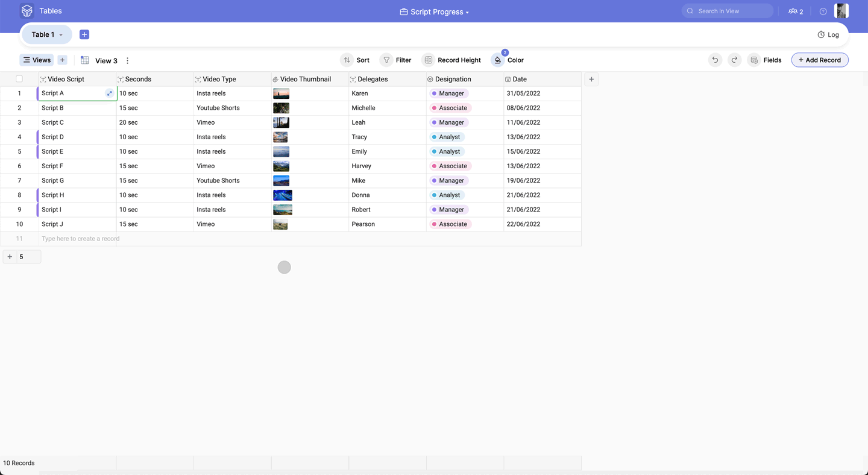Add a new table with plus icon
Screen dimensions: 868x475
pos(84,34)
